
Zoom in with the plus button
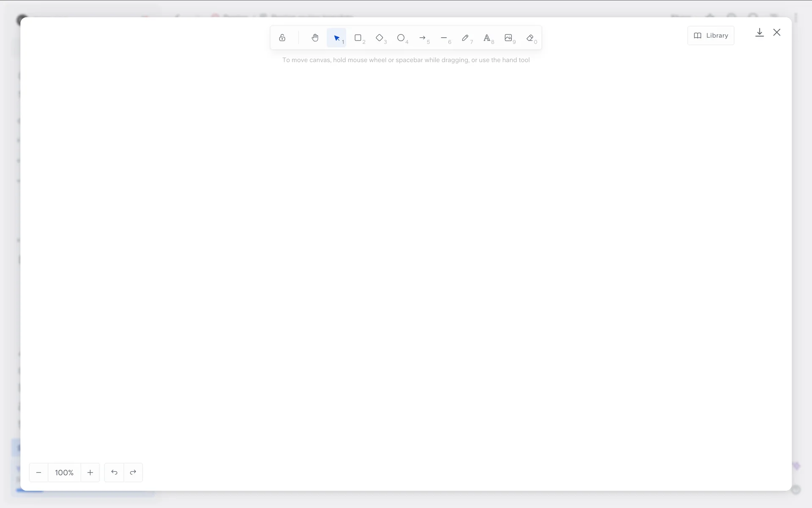(x=90, y=472)
